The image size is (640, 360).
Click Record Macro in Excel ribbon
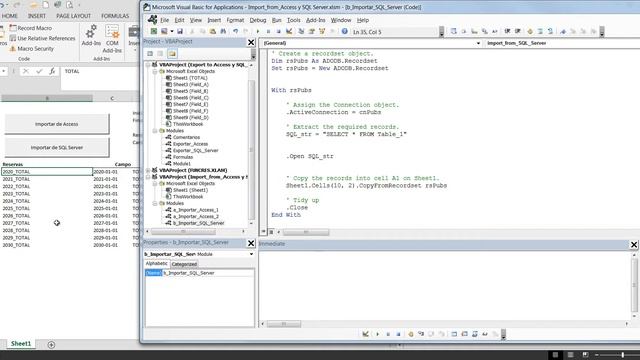[x=31, y=28]
